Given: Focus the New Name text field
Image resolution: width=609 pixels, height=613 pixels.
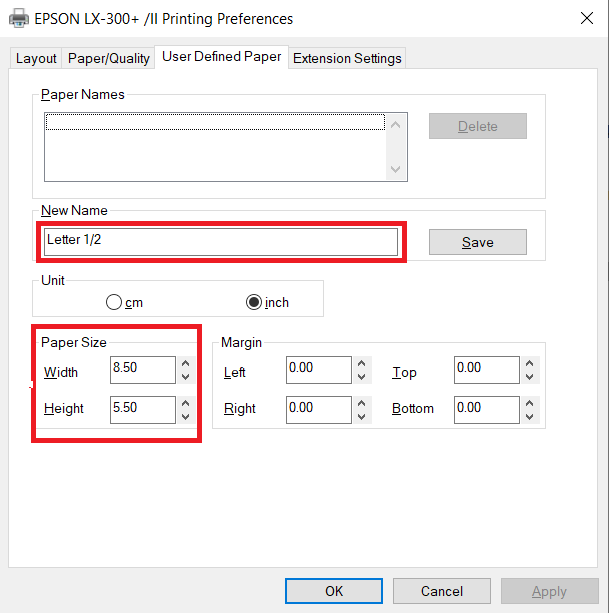Looking at the screenshot, I should point(221,242).
